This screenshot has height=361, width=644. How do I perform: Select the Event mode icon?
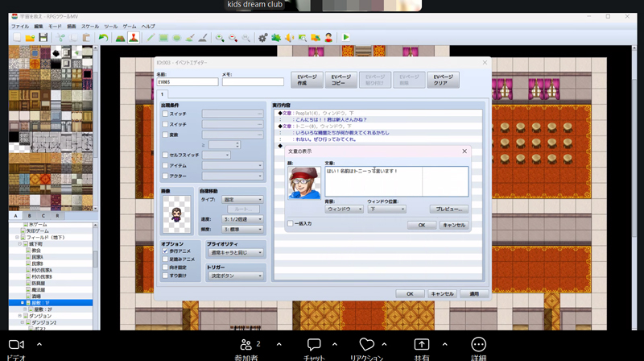[133, 38]
